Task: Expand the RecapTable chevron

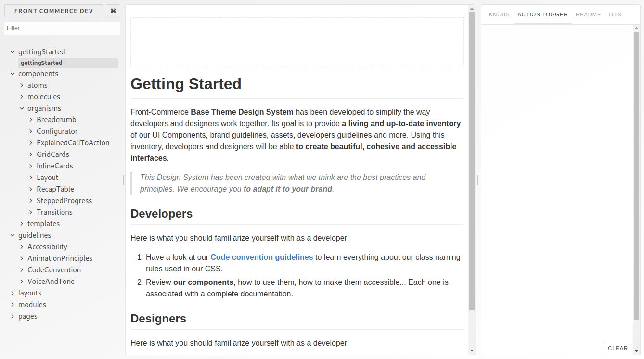Action: pos(31,189)
